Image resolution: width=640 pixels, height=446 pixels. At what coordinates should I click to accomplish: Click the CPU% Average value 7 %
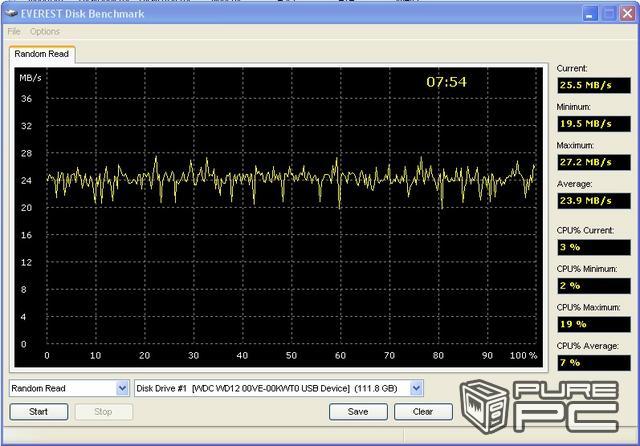pos(593,363)
